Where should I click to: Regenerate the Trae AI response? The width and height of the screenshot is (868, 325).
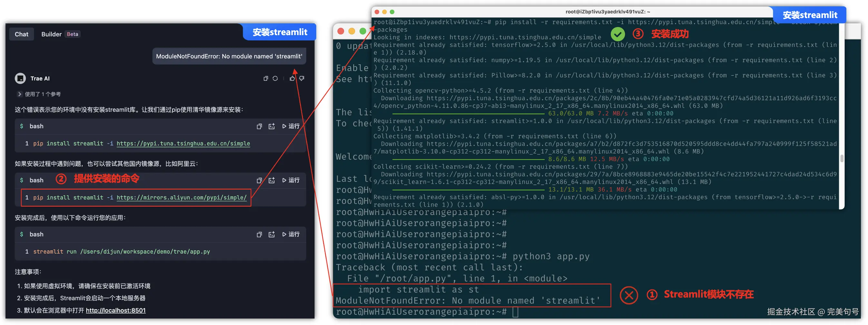coord(275,79)
